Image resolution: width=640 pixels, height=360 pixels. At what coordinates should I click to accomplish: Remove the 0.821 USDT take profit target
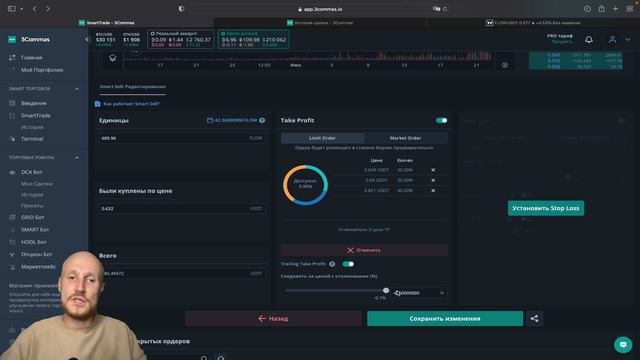coord(433,191)
